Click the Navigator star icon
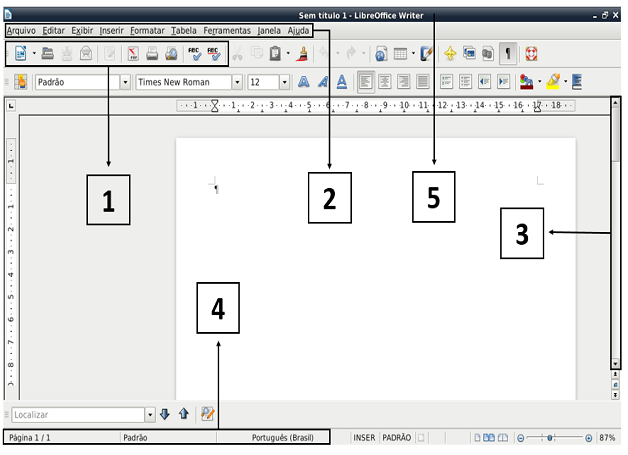This screenshot has width=628, height=455. point(450,54)
